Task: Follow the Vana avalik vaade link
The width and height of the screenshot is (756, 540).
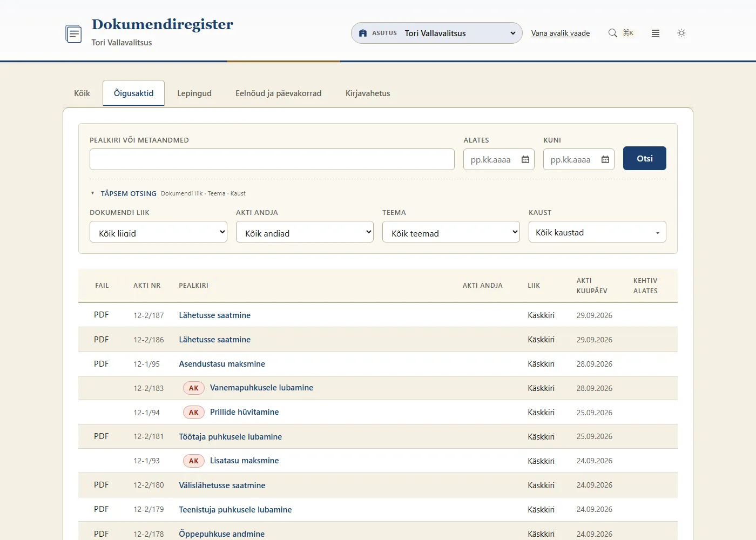Action: pyautogui.click(x=561, y=33)
